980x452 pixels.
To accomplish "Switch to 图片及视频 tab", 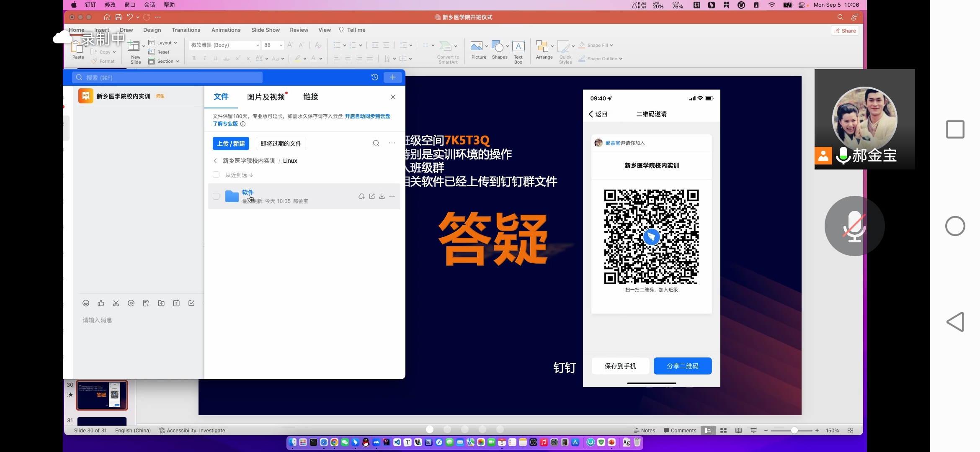I will [x=266, y=97].
